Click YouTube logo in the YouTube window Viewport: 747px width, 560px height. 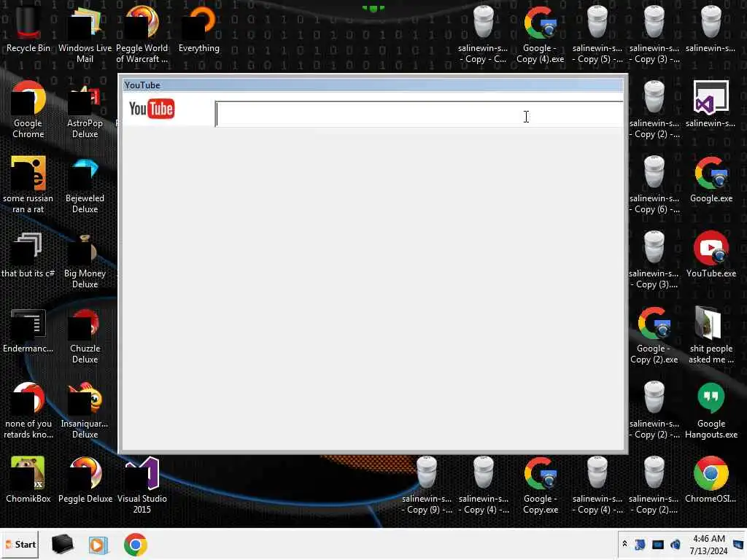click(152, 109)
